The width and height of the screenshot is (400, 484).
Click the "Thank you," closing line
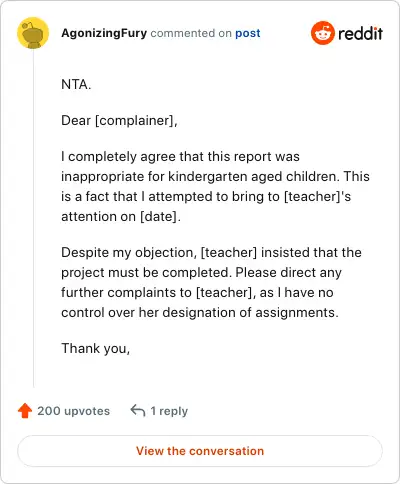96,348
